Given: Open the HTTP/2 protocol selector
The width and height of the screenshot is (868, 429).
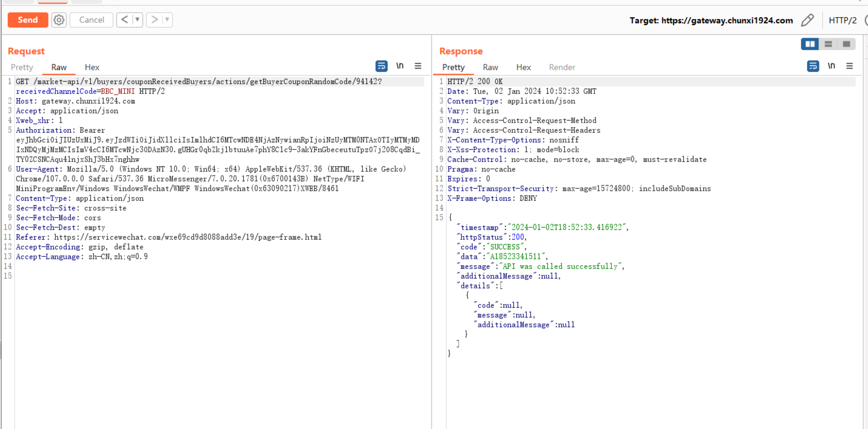Looking at the screenshot, I should [843, 20].
